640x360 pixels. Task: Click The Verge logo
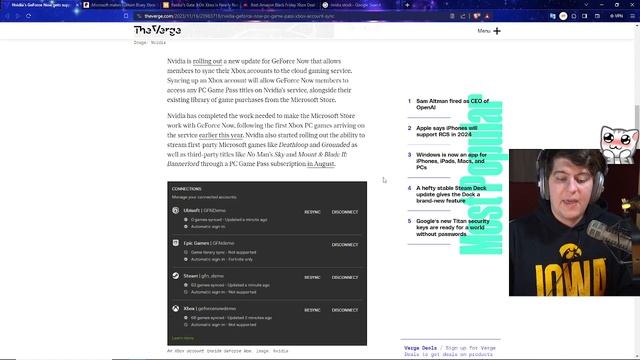coord(157,30)
